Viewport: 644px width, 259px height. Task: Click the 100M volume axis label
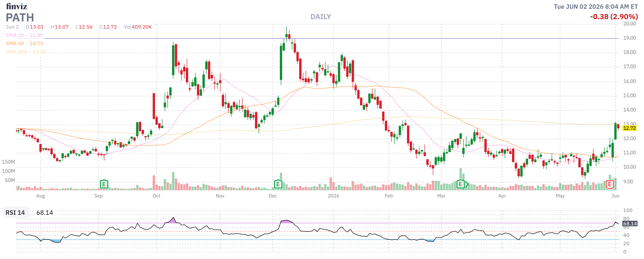[8, 171]
